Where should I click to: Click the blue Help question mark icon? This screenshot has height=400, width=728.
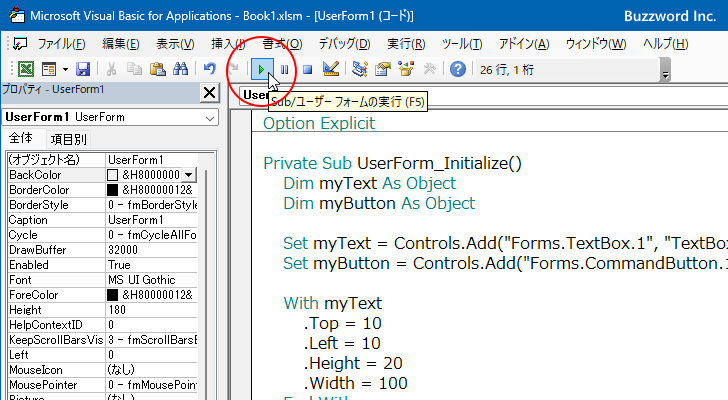click(458, 69)
